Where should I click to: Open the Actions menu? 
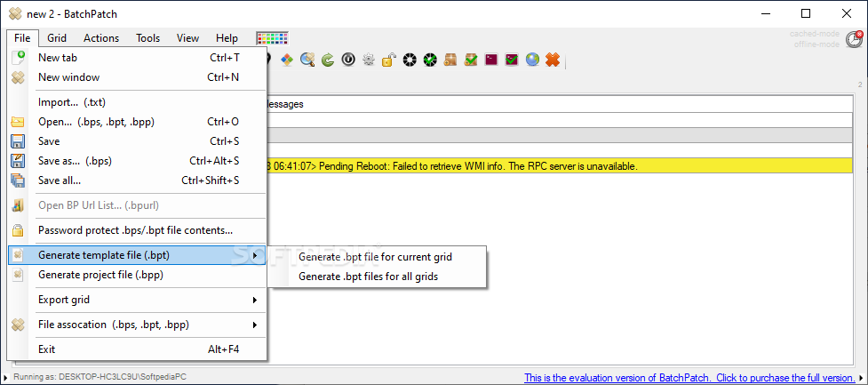pyautogui.click(x=101, y=38)
